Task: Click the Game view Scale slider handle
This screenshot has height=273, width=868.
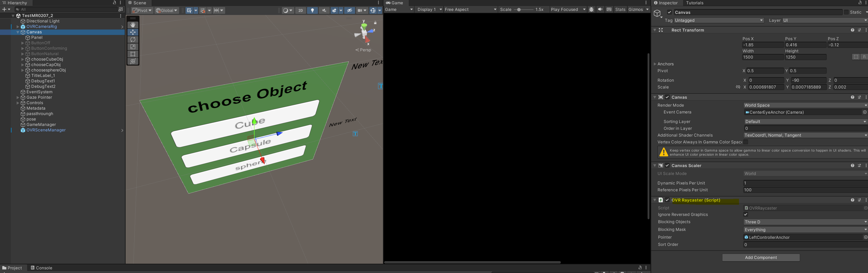Action: 519,10
